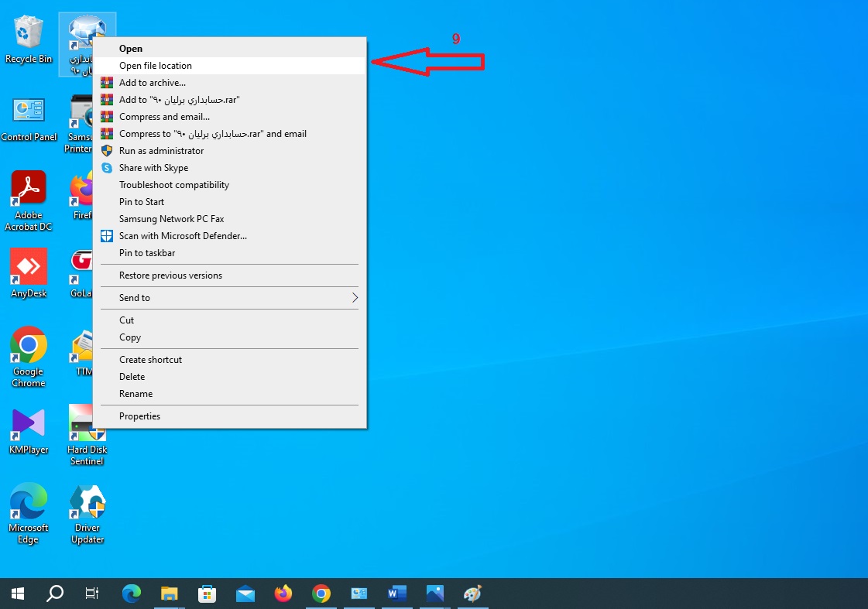This screenshot has height=609, width=868.
Task: Open taskbar Search magnifier
Action: (x=55, y=594)
